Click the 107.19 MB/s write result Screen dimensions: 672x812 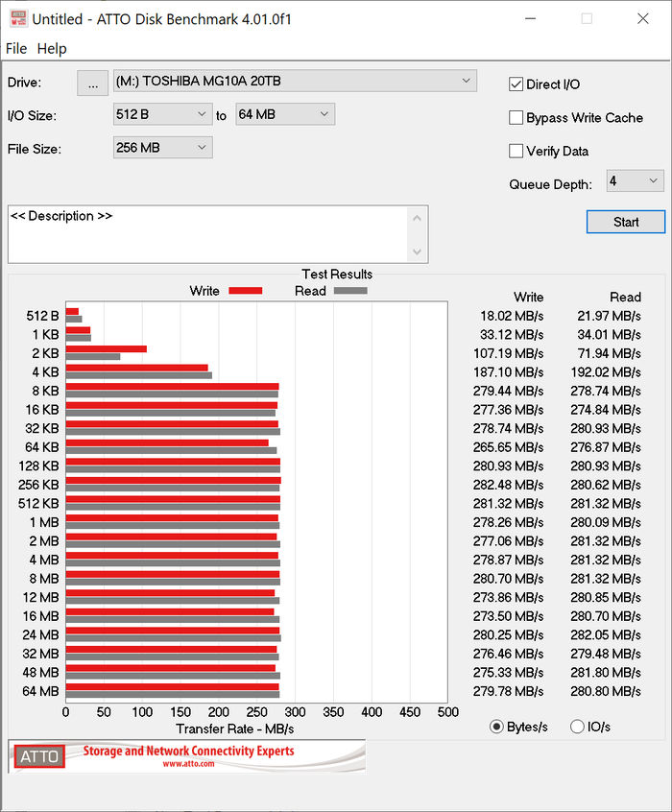(508, 354)
